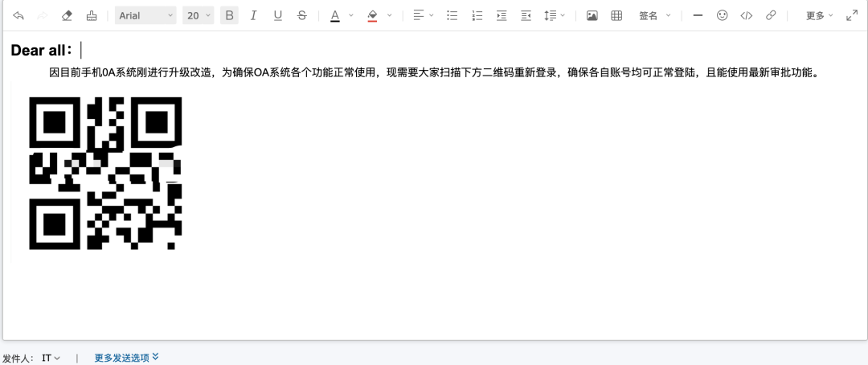Viewport: 868px width, 365px height.
Task: Open the 签名 signature menu
Action: click(x=654, y=15)
